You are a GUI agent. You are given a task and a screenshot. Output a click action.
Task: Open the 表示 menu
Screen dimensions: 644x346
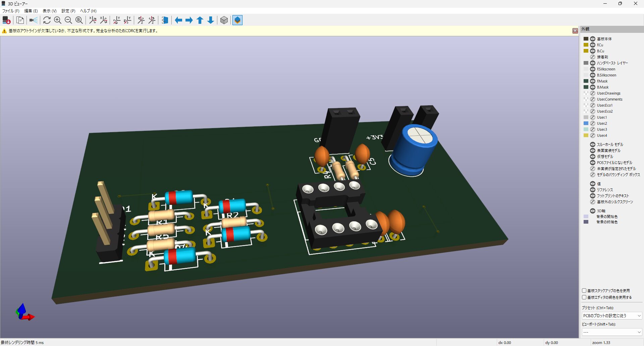click(x=49, y=11)
